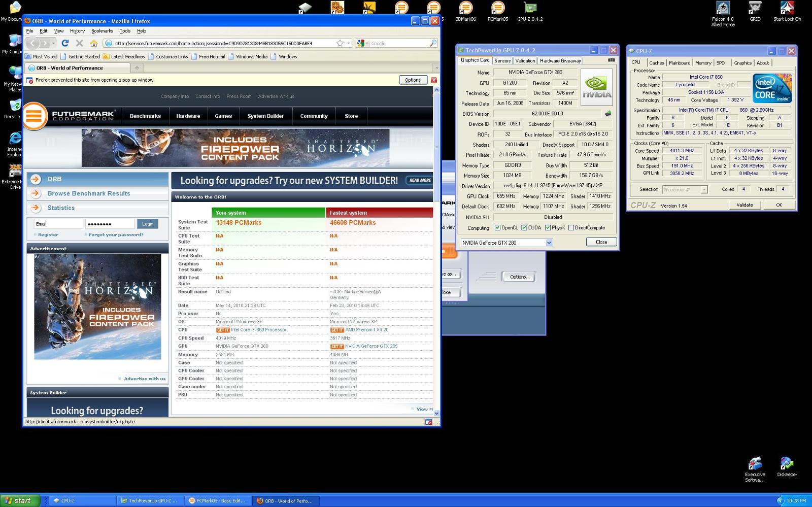Screen dimensions: 812x507
Task: Open Processor selection dropdown in CPU-Z
Action: (704, 190)
